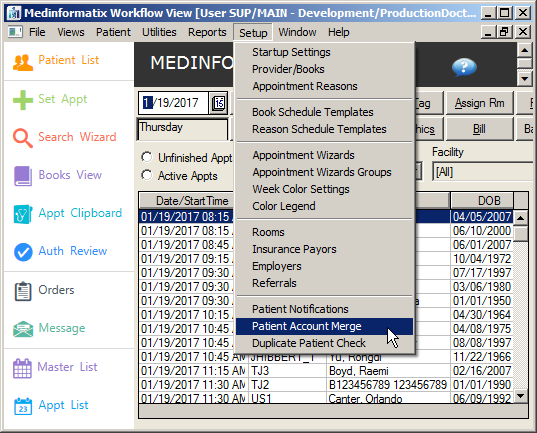
Task: Click the Assign Rm button
Action: pyautogui.click(x=479, y=103)
